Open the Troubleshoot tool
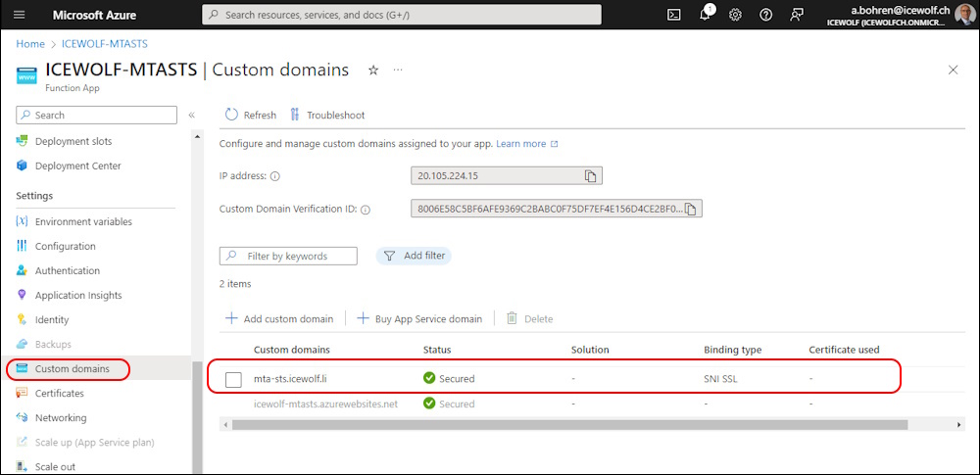 pyautogui.click(x=327, y=115)
